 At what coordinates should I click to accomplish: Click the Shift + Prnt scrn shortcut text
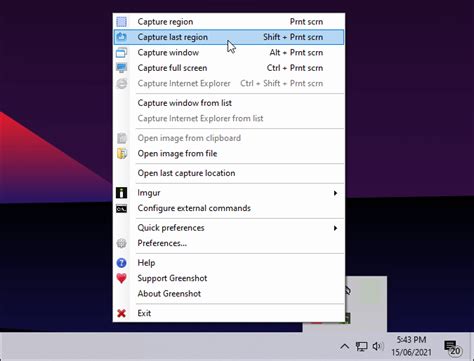[293, 37]
